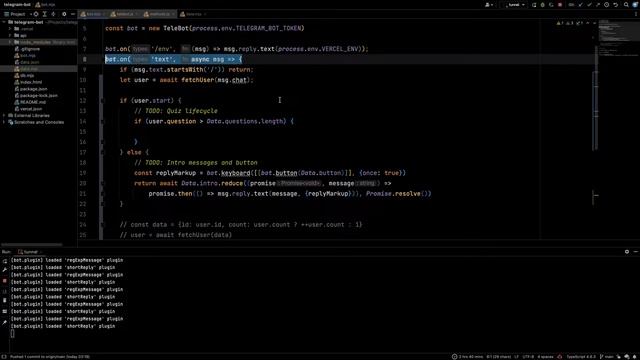Open README.md in project tree

30,102
